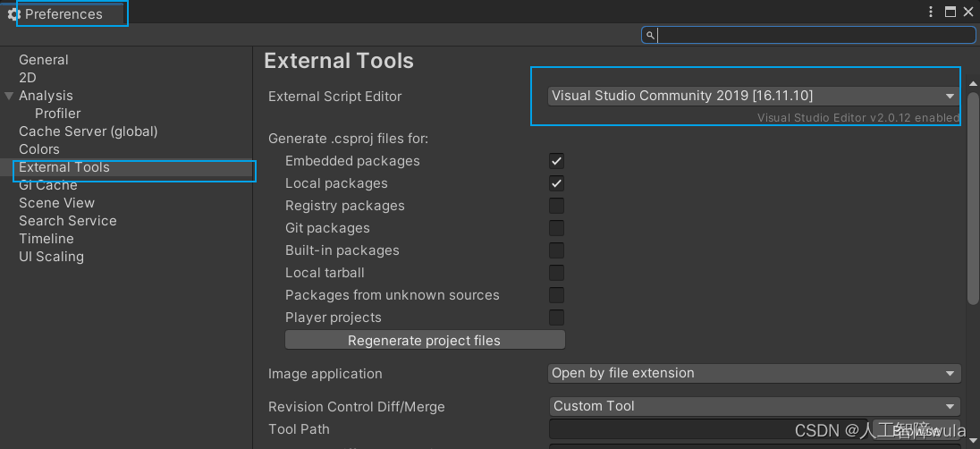Open Search Service preferences

(67, 221)
